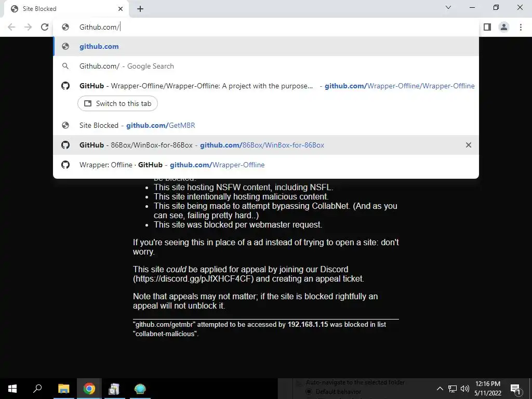The image size is (532, 399).
Task: Click the Chrome taskbar icon
Action: click(89, 389)
